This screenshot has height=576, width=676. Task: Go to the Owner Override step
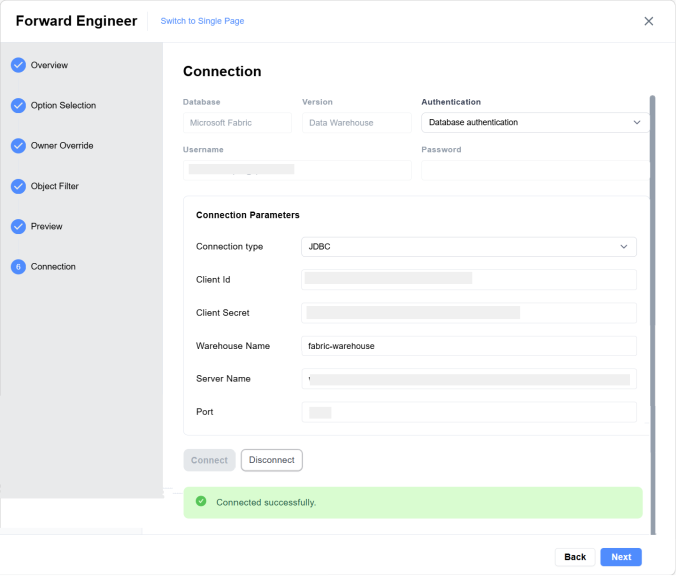(62, 146)
